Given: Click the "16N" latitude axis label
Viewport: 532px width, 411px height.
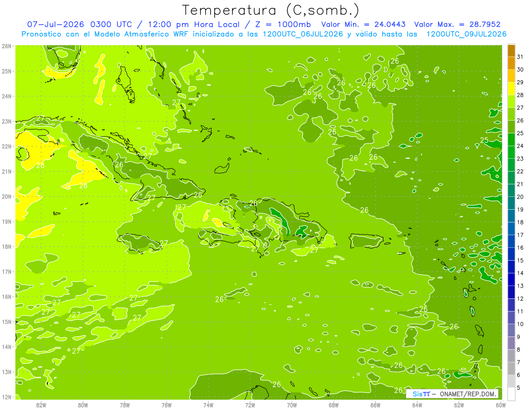Looking at the screenshot, I should tap(6, 297).
